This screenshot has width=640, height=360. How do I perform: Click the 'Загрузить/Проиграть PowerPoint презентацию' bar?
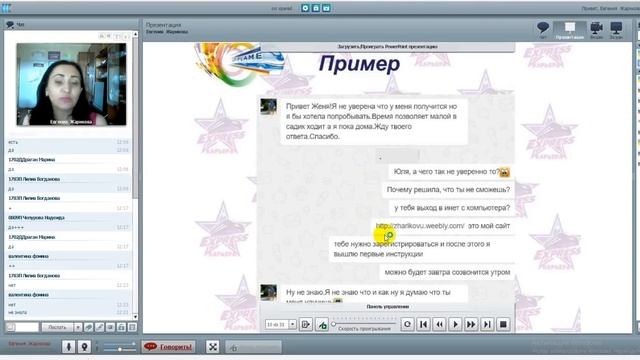pyautogui.click(x=387, y=47)
